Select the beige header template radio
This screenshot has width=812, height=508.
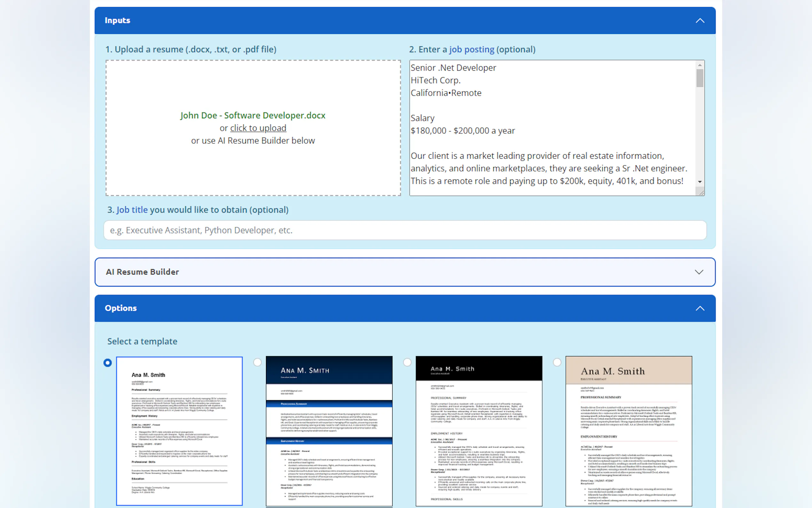(557, 362)
